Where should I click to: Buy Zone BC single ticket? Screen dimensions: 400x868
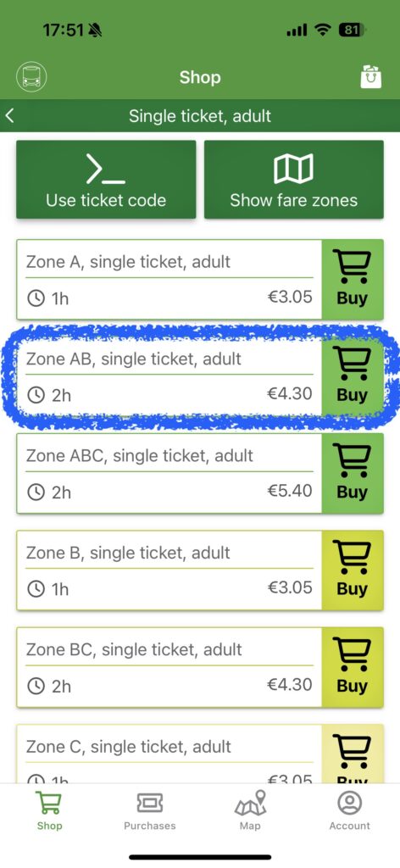(353, 667)
